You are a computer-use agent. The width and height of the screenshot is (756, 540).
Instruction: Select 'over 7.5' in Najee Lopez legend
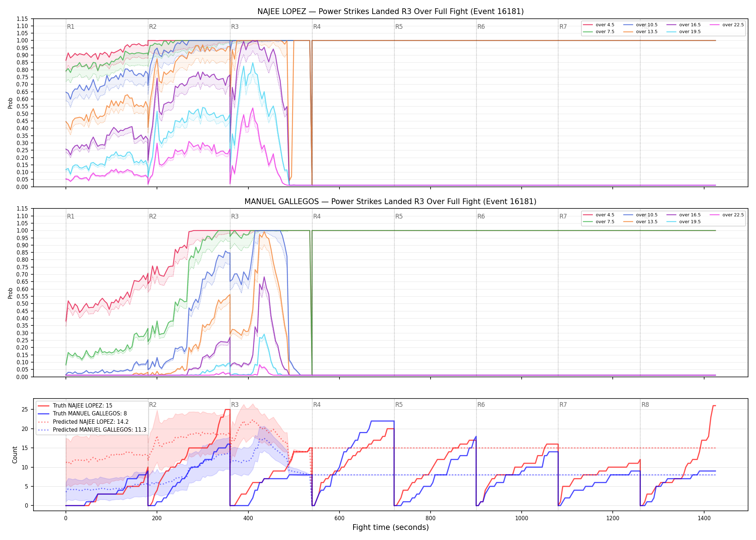599,32
